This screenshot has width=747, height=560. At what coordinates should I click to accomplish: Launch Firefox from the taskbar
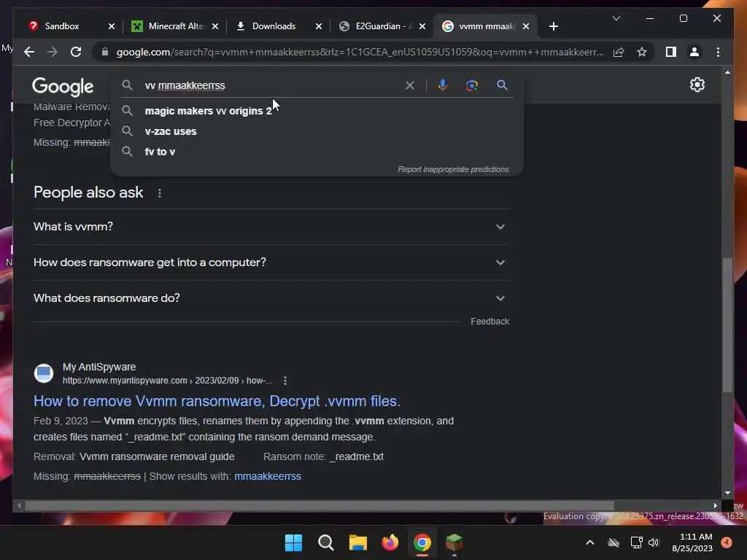tap(390, 542)
